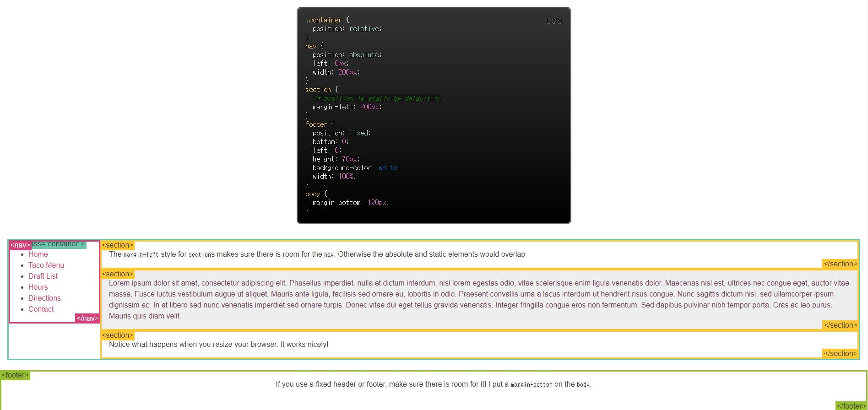Click the </section> tag after the Lorem ipsum paragraph
Screen dimensions: 868x410
[840, 325]
